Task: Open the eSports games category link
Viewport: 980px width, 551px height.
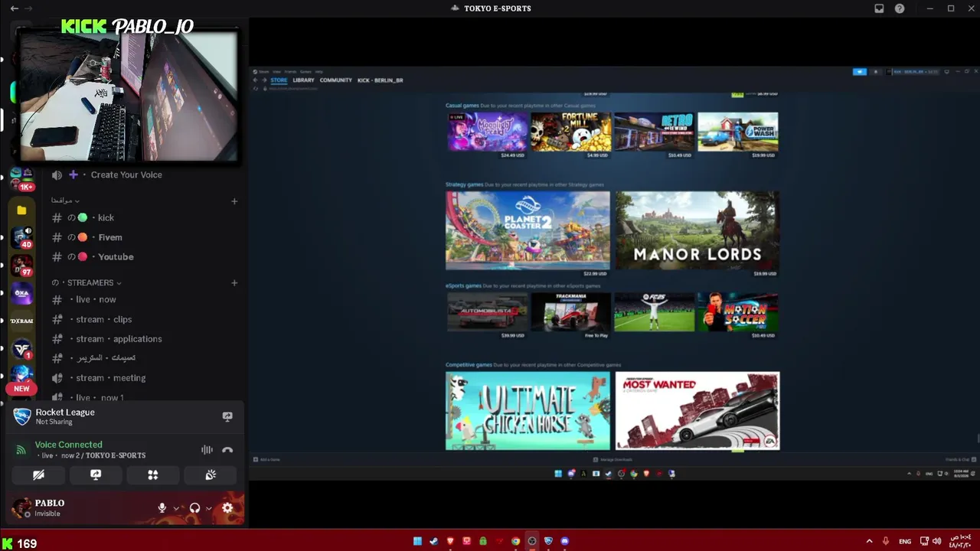Action: coord(463,286)
